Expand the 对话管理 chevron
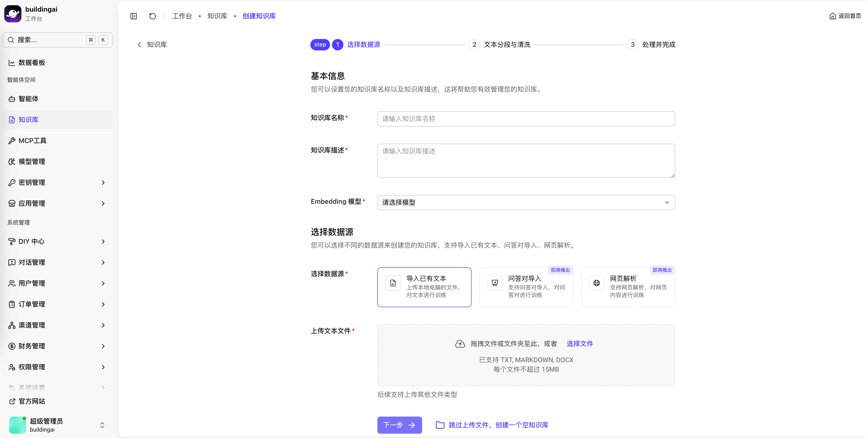The image size is (868, 438). pos(103,263)
